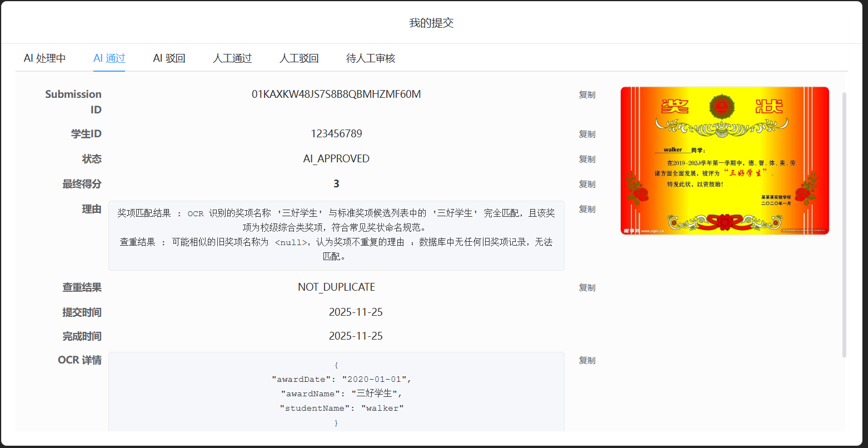The image size is (868, 448).
Task: Click the 查重结果 field label
Action: click(82, 287)
